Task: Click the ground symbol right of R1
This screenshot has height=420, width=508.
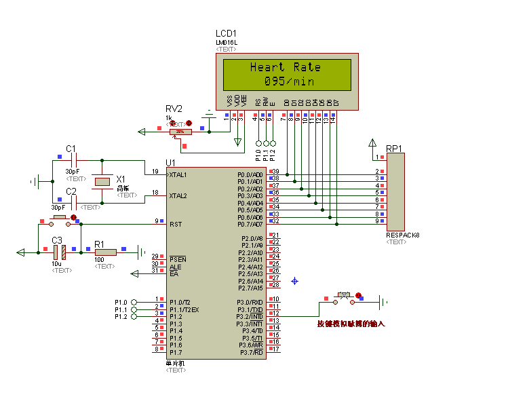Action: [x=141, y=252]
